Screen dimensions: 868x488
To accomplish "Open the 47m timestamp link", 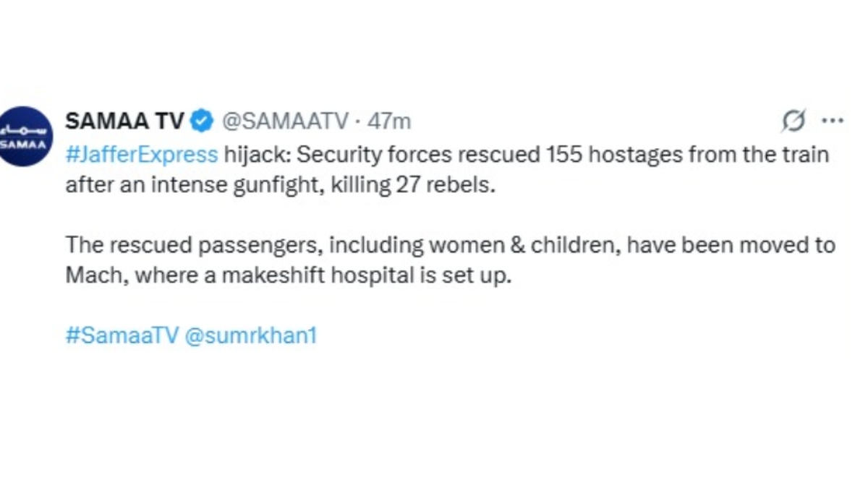I will tap(389, 121).
